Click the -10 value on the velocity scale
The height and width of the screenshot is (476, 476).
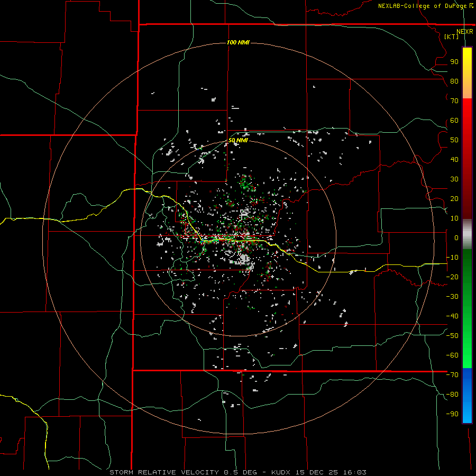tap(452, 258)
